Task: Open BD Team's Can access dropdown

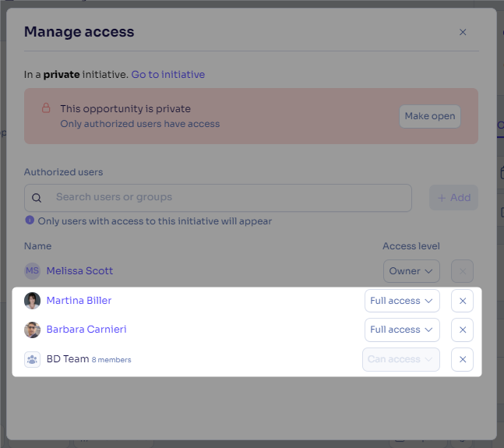Action: [x=401, y=359]
